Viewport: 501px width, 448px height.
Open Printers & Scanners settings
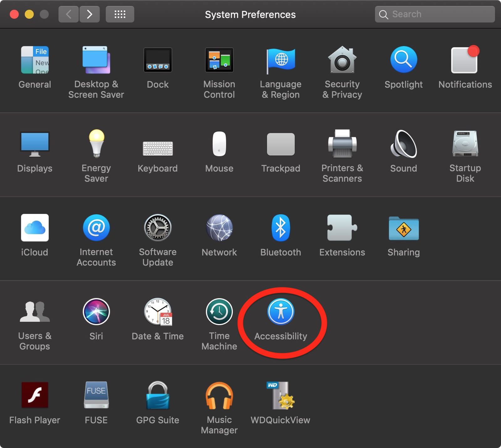click(x=342, y=144)
